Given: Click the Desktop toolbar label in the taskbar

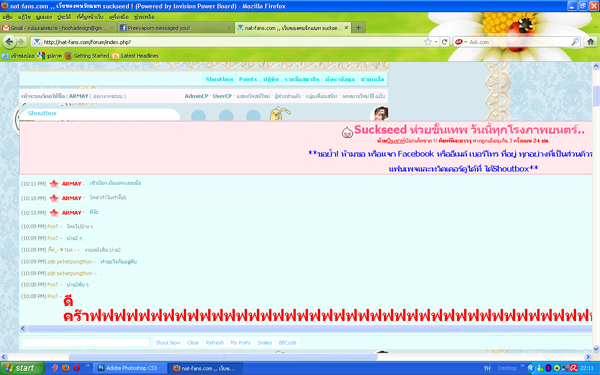Looking at the screenshot, I should tap(507, 368).
